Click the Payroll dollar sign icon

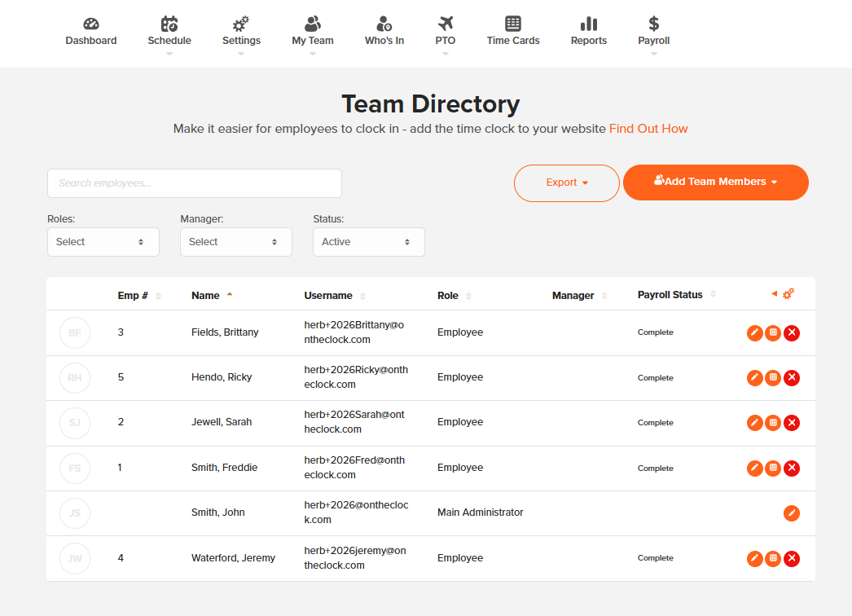point(654,24)
